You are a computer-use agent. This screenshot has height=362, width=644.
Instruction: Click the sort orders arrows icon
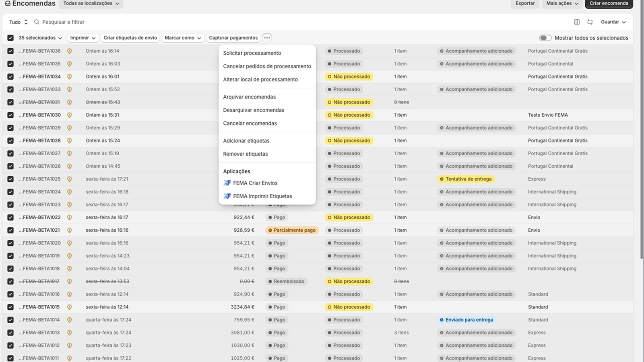point(590,22)
